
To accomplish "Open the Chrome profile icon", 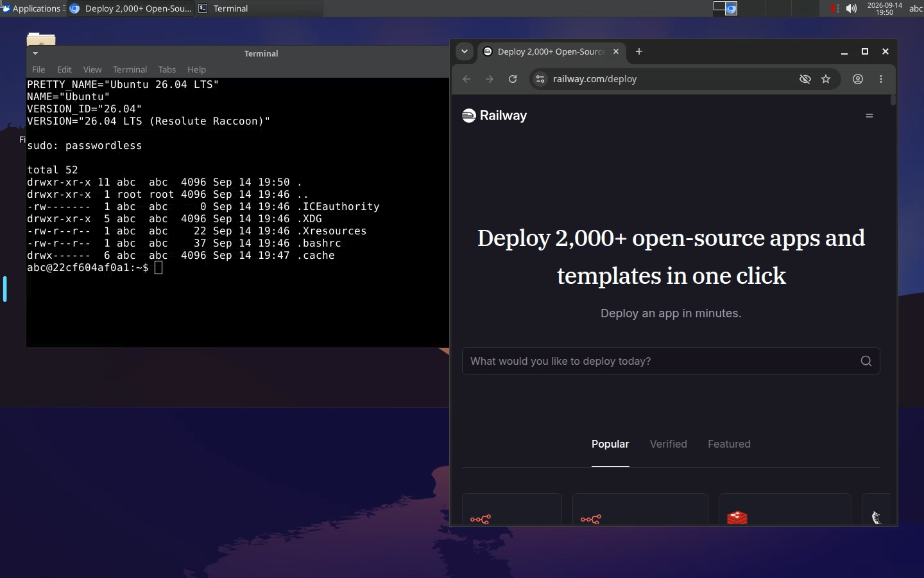I will click(x=858, y=79).
